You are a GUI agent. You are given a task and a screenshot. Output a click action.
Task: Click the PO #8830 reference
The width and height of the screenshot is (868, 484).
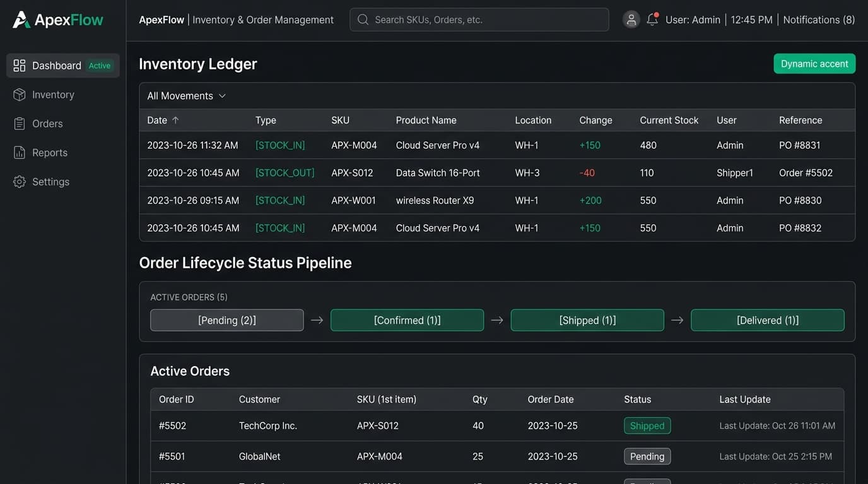[x=800, y=200]
